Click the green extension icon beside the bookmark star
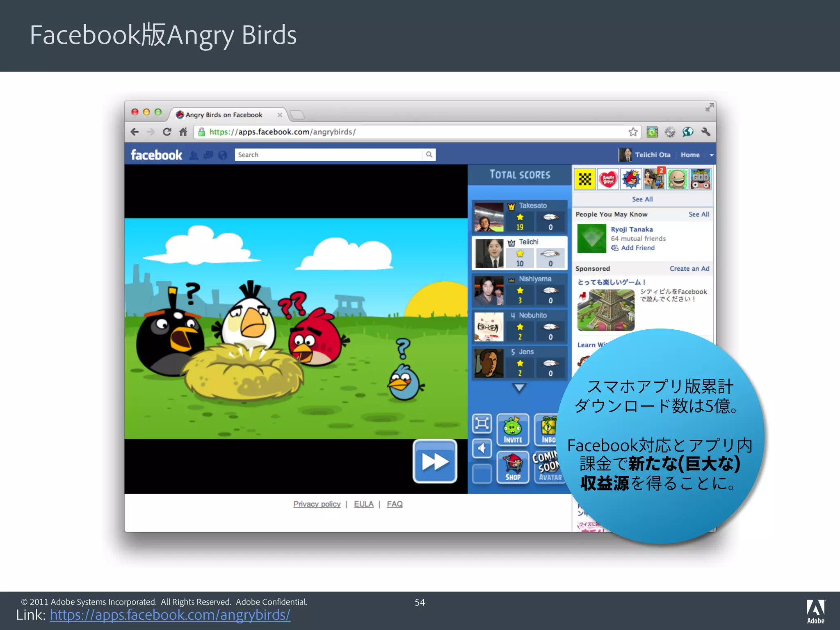 652,132
